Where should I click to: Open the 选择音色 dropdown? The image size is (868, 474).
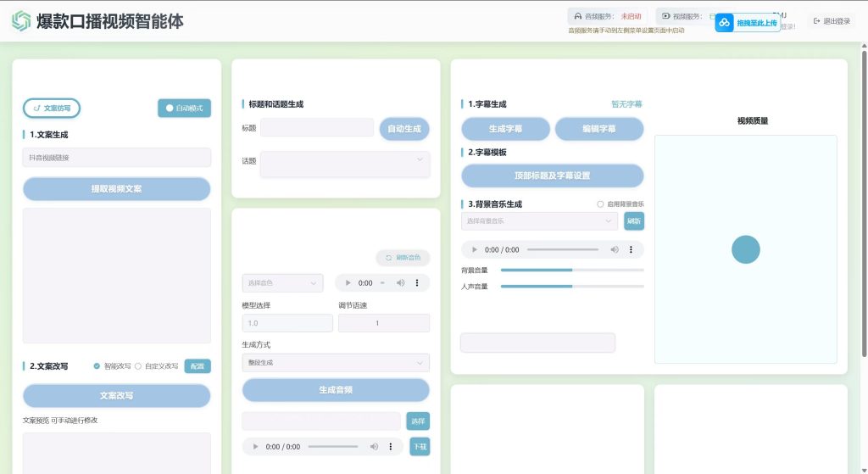282,283
